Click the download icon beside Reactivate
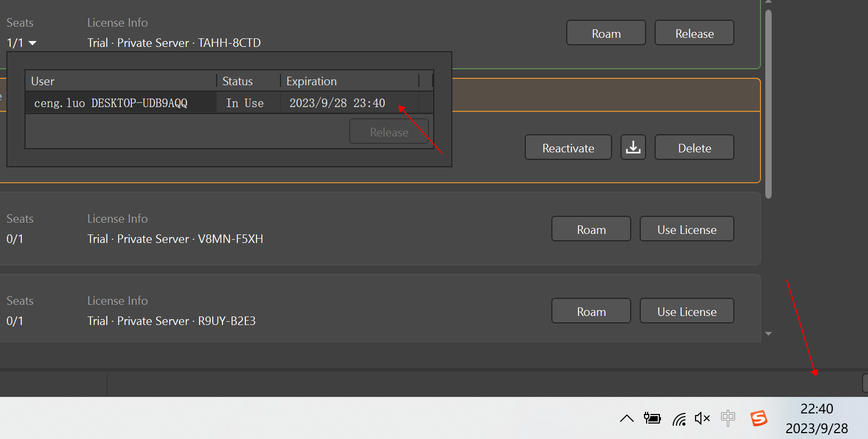 633,147
